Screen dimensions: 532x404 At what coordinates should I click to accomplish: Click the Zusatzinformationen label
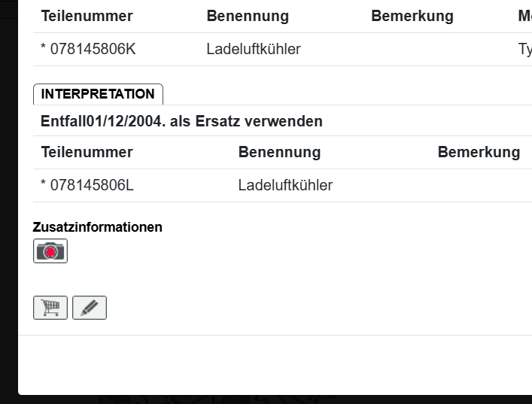pos(98,227)
